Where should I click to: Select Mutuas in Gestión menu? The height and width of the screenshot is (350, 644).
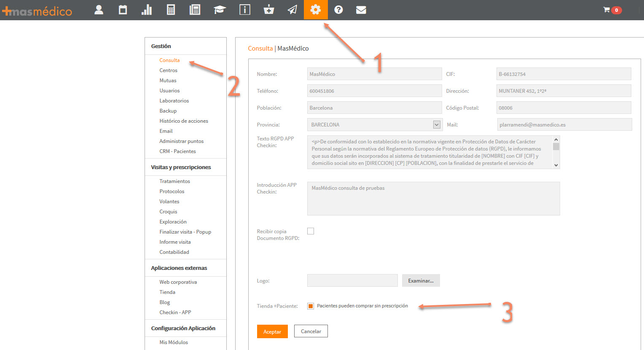coord(168,81)
